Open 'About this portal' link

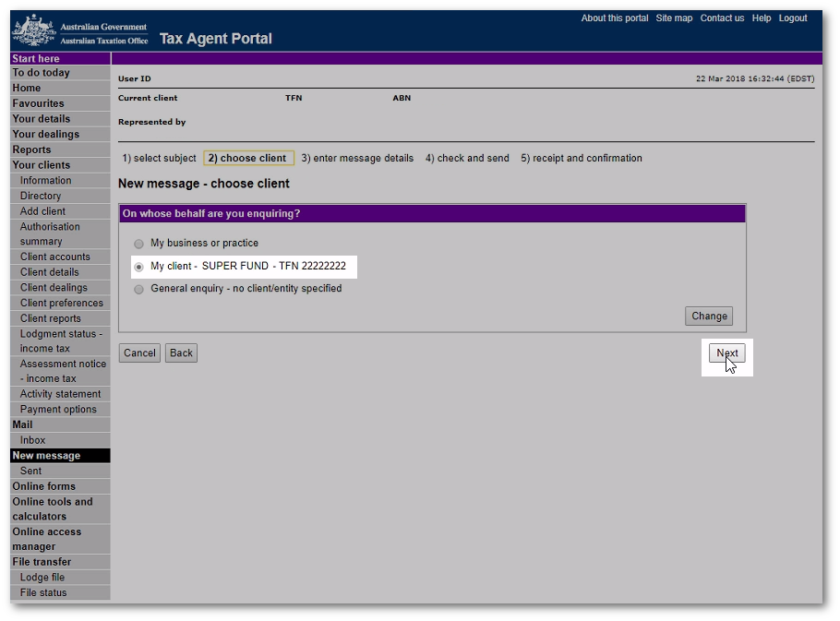click(x=614, y=18)
